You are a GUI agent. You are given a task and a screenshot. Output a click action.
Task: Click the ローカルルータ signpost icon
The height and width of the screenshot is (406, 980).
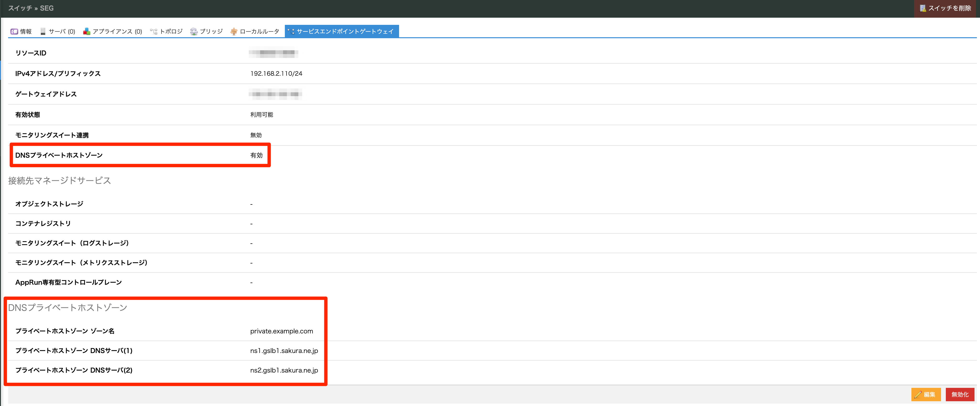click(234, 32)
